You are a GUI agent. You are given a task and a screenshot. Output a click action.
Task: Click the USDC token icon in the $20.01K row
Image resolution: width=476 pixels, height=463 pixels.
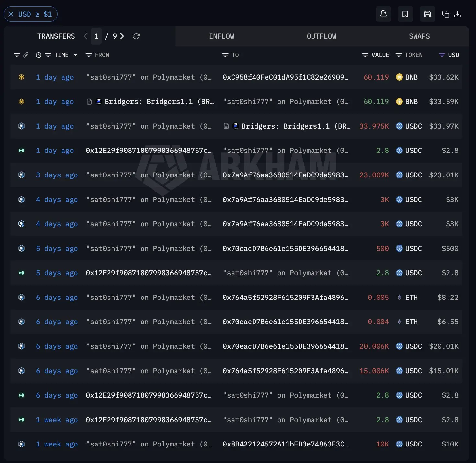point(399,346)
